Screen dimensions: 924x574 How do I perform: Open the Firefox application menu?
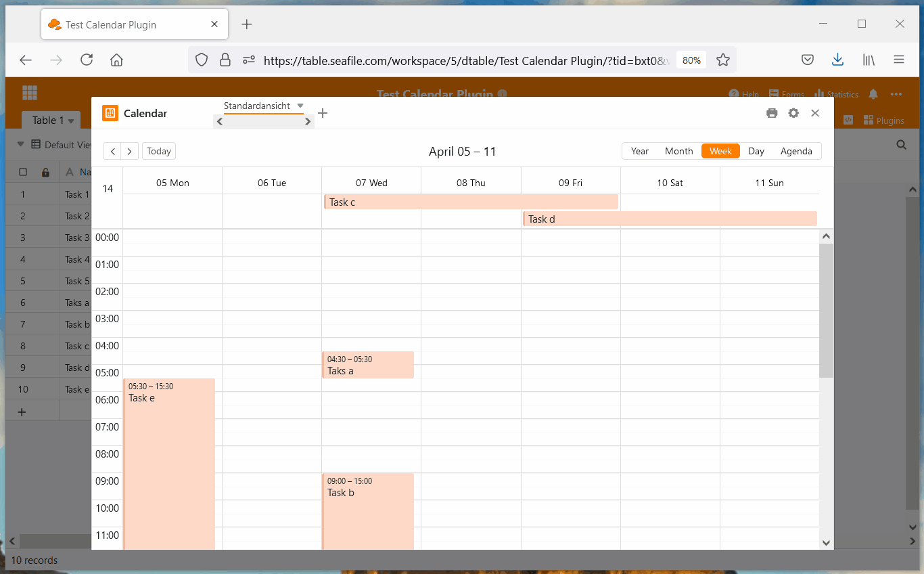899,60
